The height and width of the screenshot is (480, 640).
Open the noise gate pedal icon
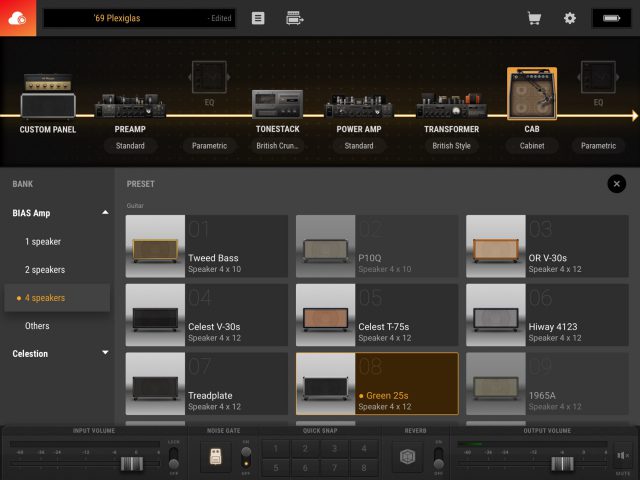coord(216,456)
